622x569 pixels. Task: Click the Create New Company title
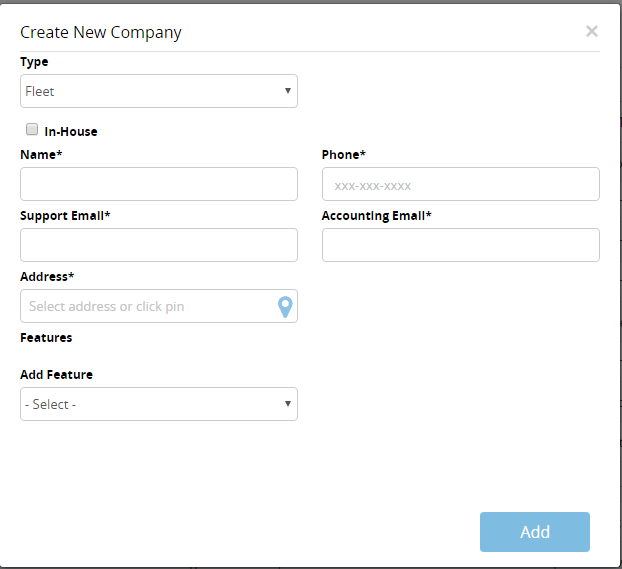tap(101, 33)
